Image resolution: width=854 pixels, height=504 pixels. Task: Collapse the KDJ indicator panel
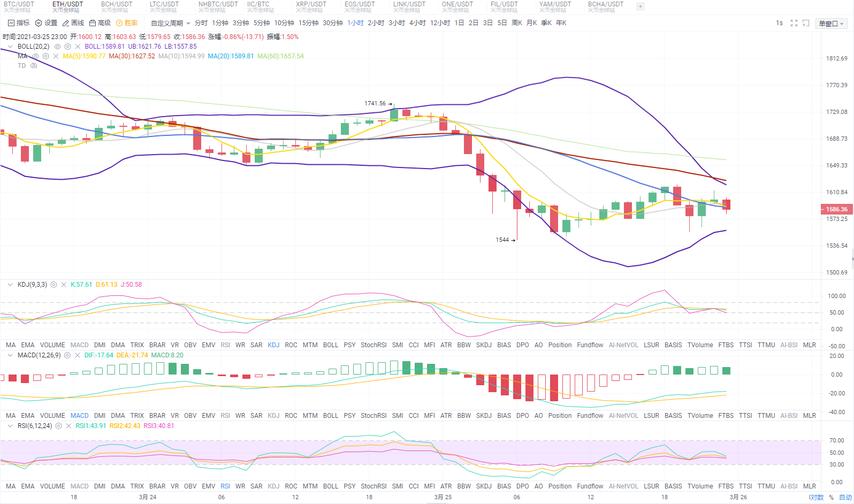[10, 285]
